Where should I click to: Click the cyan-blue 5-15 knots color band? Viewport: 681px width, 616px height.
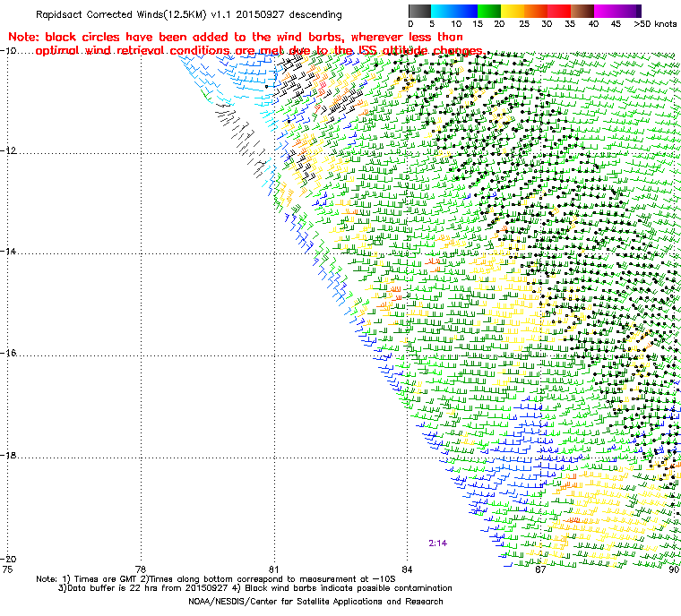pos(454,11)
